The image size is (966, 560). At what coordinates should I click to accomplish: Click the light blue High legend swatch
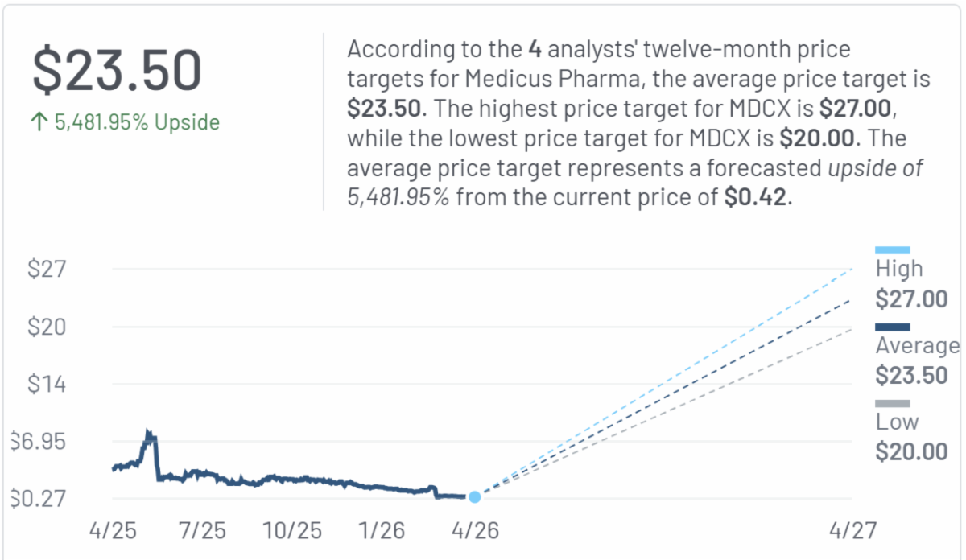[893, 250]
